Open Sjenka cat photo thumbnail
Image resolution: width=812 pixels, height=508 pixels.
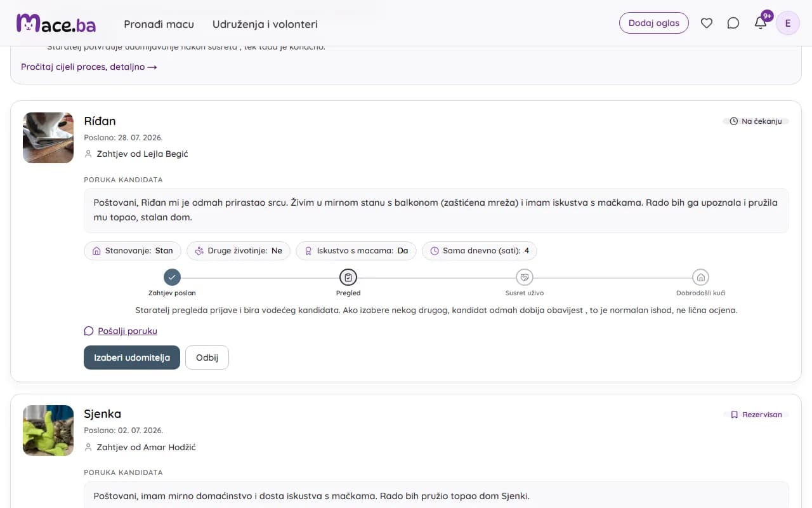48,431
